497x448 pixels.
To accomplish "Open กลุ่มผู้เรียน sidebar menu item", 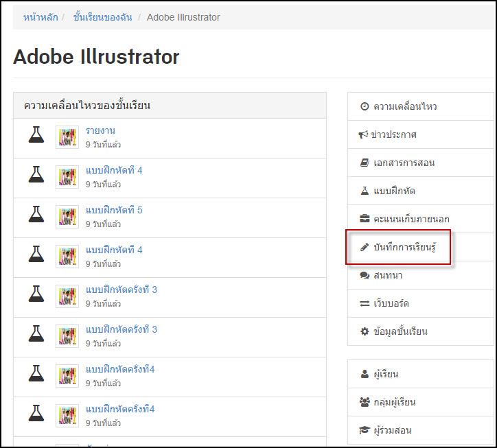I will click(x=421, y=402).
